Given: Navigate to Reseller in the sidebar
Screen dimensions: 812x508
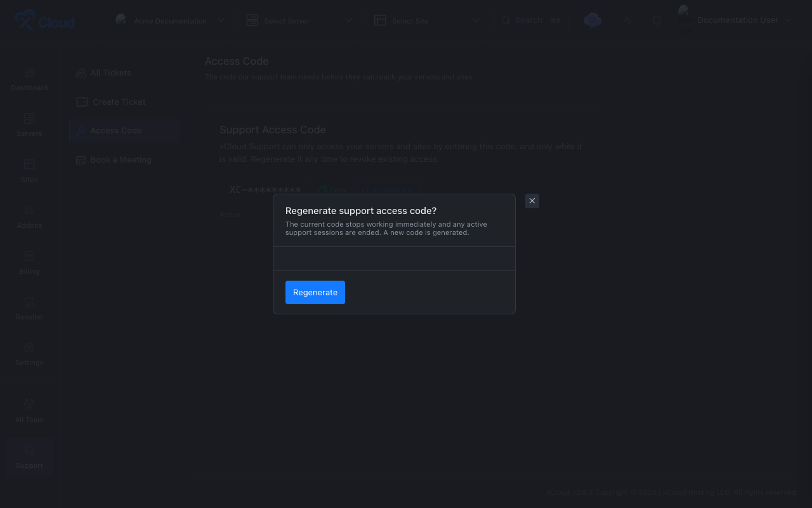Looking at the screenshot, I should point(29,309).
